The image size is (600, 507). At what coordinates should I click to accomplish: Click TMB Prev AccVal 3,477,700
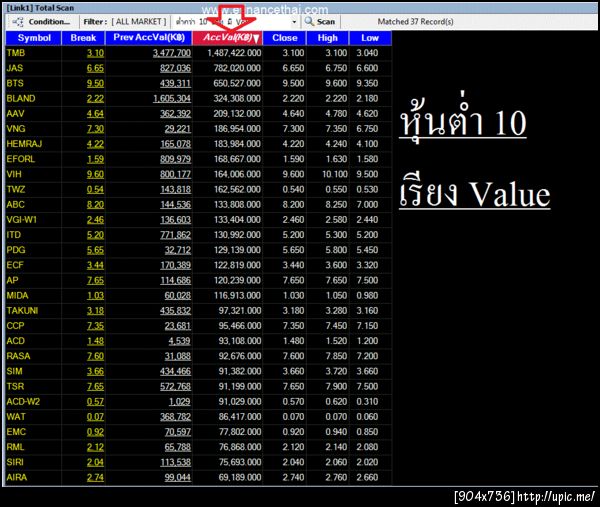[172, 53]
